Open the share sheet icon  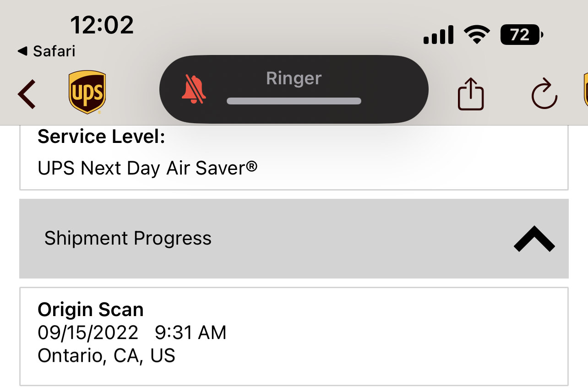point(471,94)
